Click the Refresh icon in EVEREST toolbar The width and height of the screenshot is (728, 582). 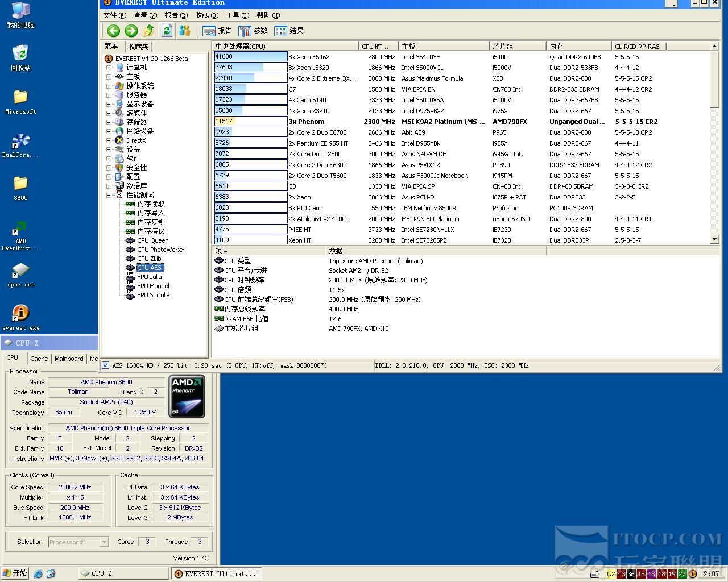(167, 31)
